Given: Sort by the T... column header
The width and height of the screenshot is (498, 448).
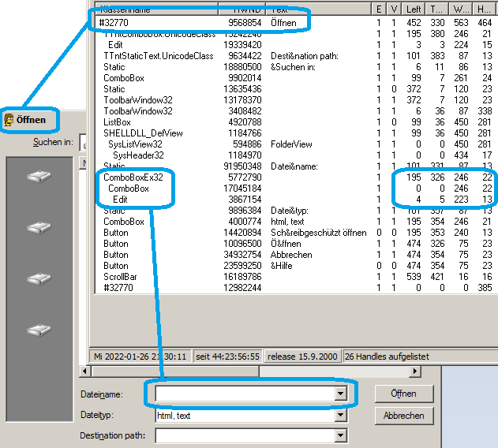Looking at the screenshot, I should (437, 9).
